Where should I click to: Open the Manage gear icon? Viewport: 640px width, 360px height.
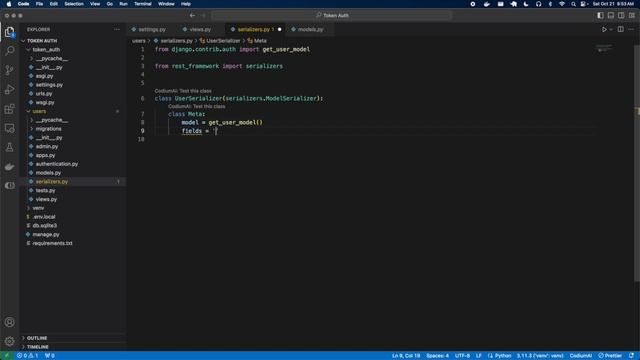(x=9, y=341)
